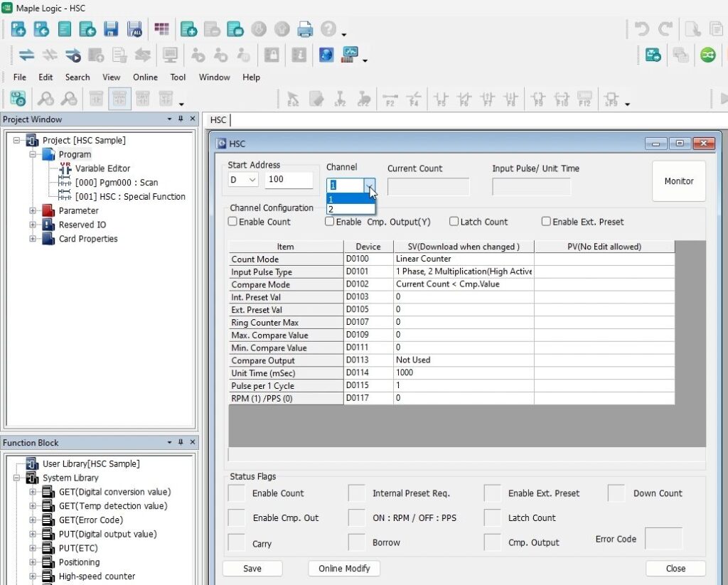Open the Search menu
The height and width of the screenshot is (585, 728).
click(77, 77)
